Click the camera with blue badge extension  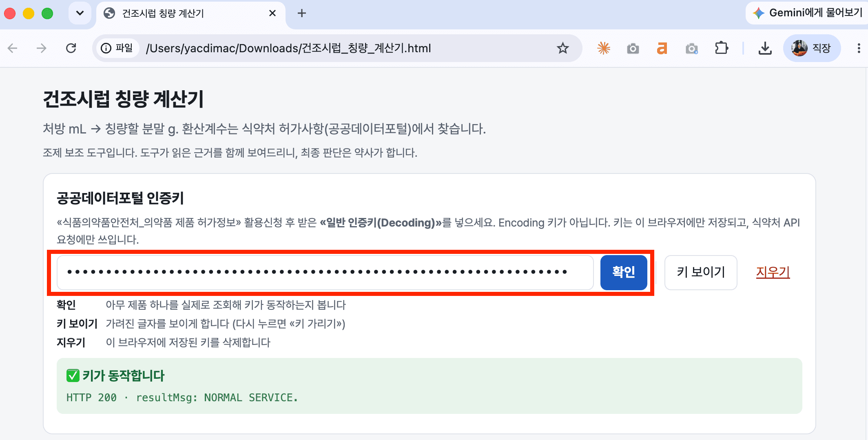coord(692,49)
